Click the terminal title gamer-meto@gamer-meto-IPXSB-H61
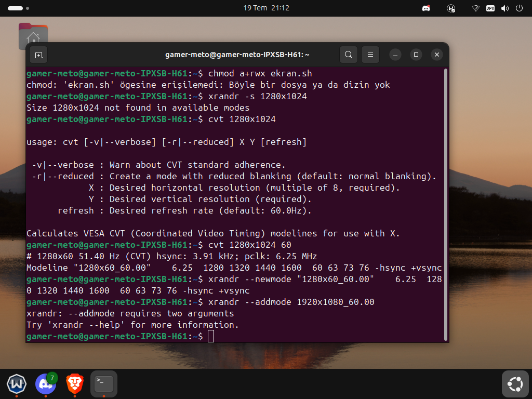Screen dimensions: 532x399 237,55
